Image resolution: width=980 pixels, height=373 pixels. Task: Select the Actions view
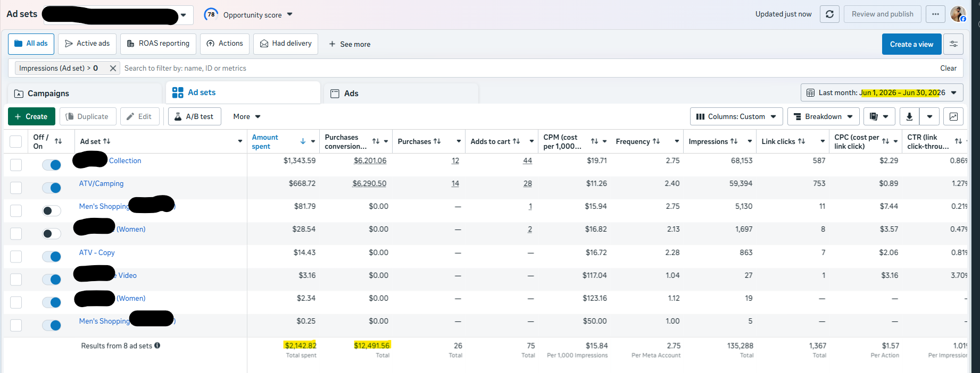(225, 44)
